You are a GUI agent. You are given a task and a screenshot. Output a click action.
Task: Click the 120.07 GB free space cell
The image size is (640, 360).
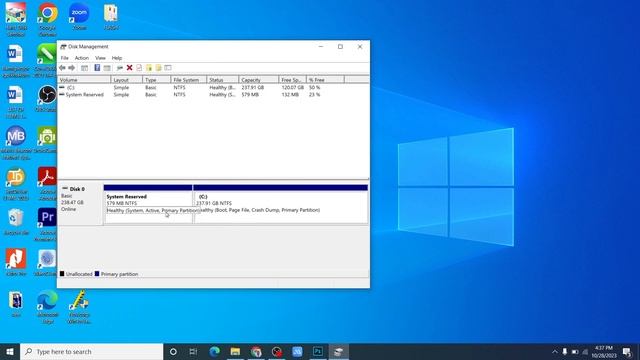293,87
